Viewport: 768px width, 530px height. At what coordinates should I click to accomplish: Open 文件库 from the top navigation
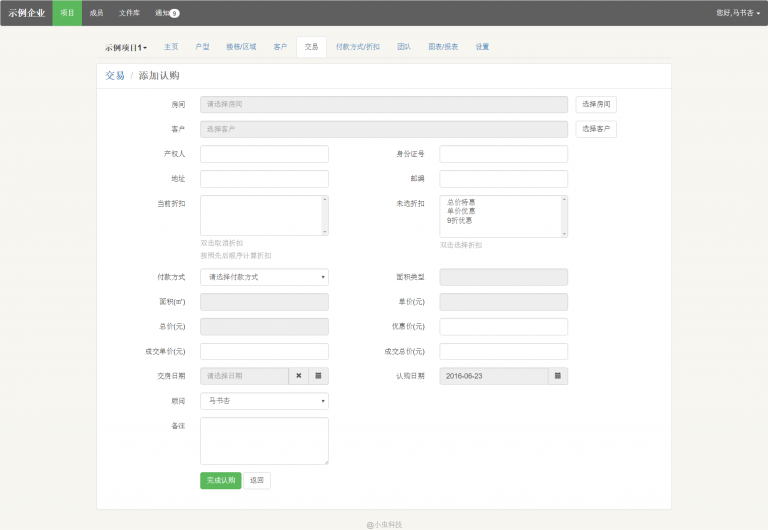tap(129, 13)
